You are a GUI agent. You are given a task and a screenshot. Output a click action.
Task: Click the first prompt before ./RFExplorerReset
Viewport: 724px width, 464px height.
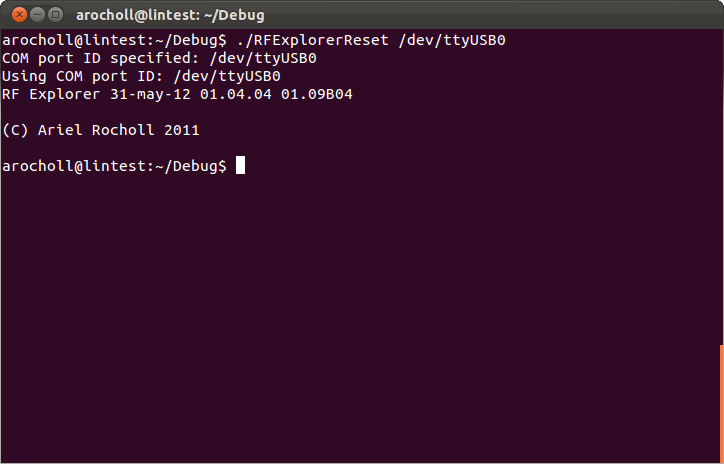pos(115,40)
